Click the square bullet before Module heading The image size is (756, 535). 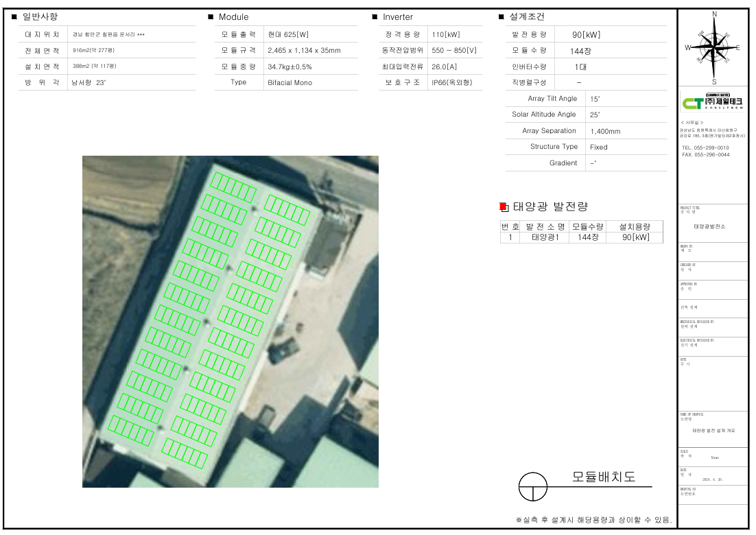[211, 17]
